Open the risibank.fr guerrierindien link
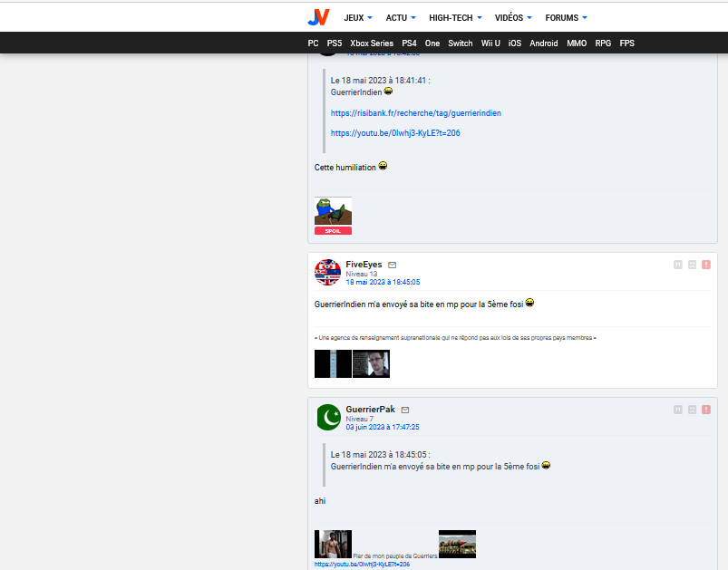 click(415, 113)
